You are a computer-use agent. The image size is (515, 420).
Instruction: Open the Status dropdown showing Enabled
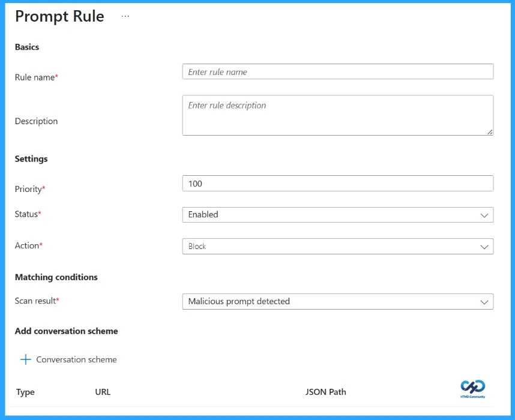pyautogui.click(x=336, y=214)
